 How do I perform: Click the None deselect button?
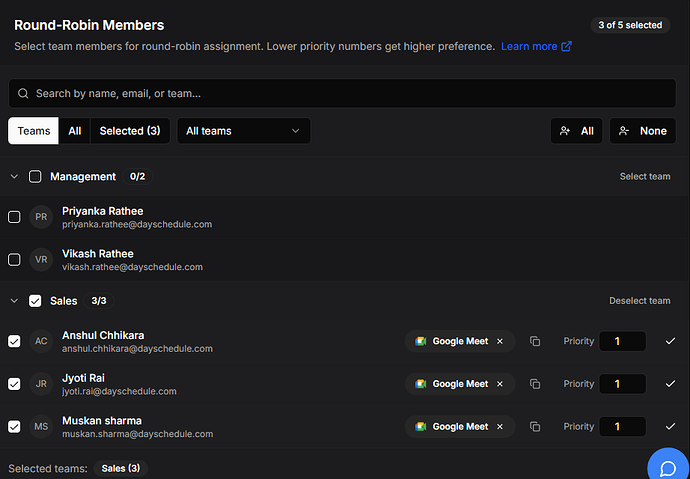pyautogui.click(x=642, y=131)
